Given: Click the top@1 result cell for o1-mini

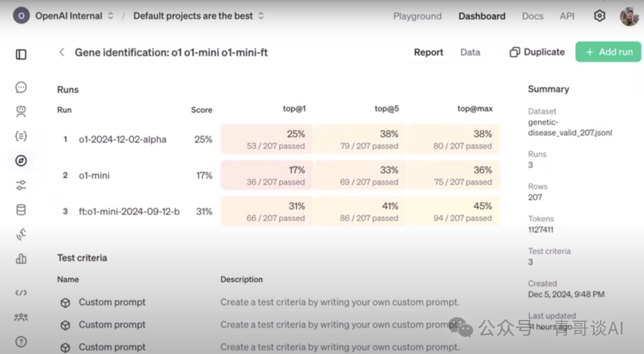Looking at the screenshot, I should point(267,176).
